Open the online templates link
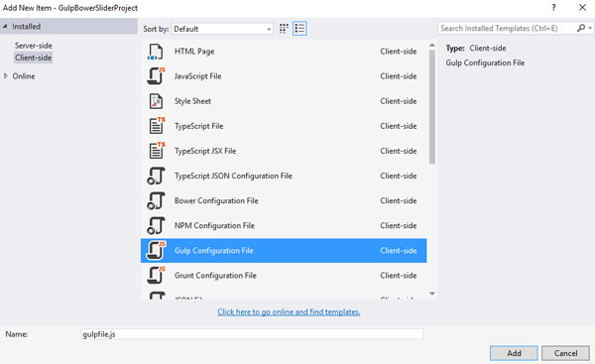The image size is (595, 364). [x=289, y=312]
